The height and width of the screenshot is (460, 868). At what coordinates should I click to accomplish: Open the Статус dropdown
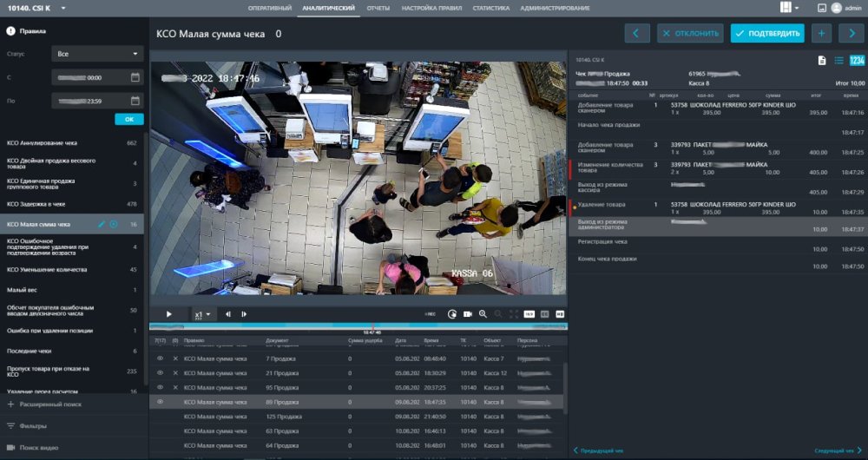(x=97, y=54)
